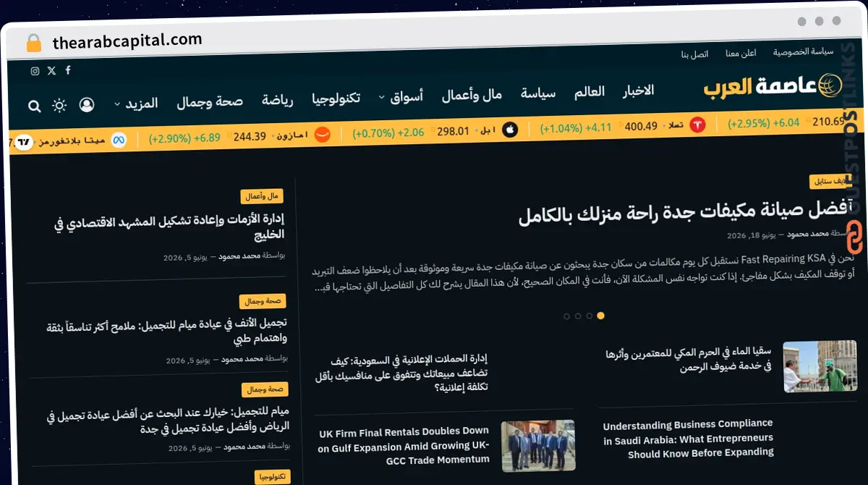
Task: Click the Apple logo in ticker
Action: pos(510,130)
